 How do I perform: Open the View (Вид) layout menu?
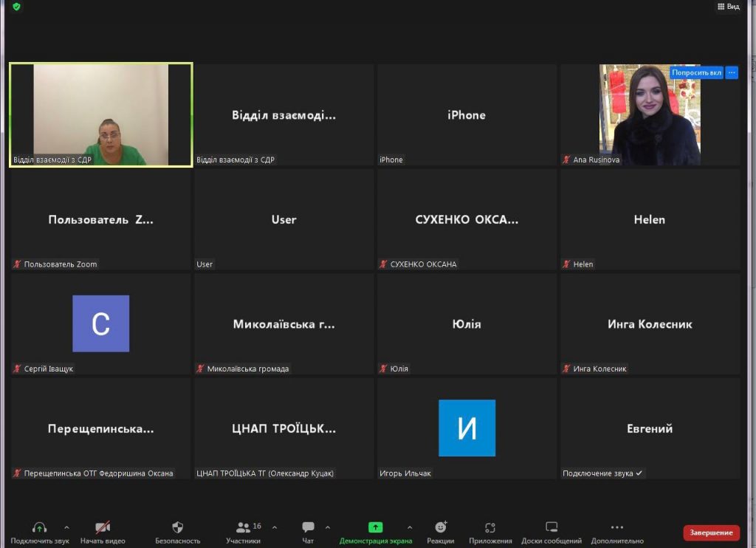(x=728, y=7)
